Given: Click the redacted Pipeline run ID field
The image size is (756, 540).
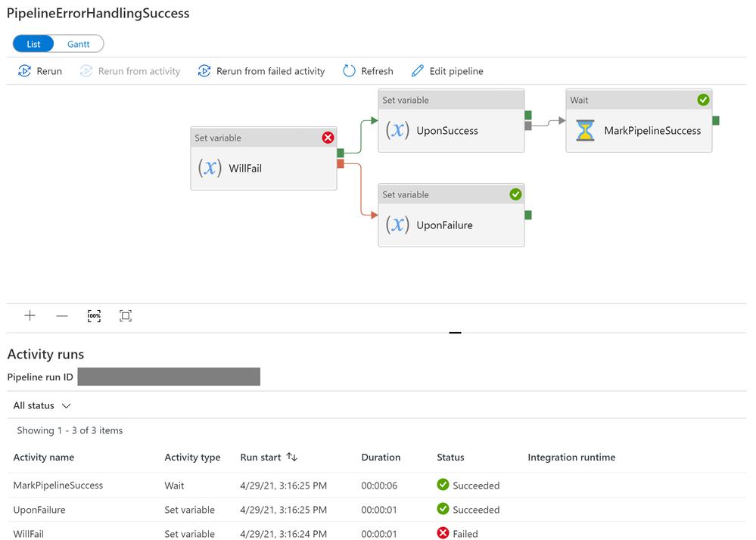Looking at the screenshot, I should click(x=169, y=377).
